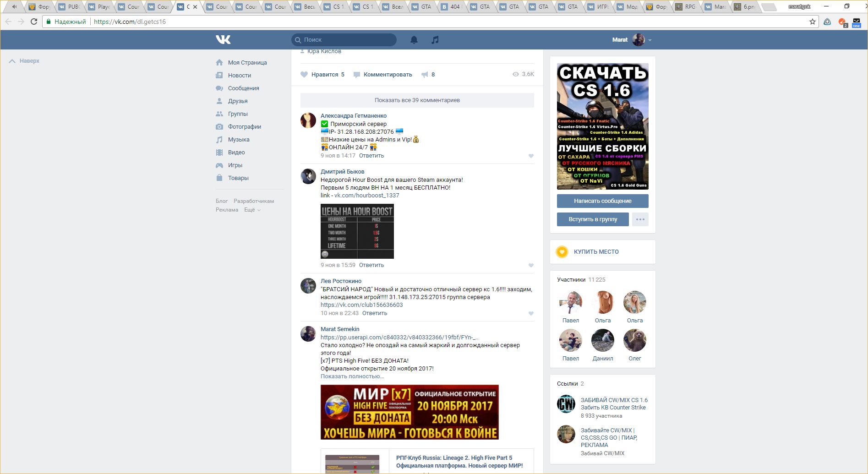The width and height of the screenshot is (868, 474).
Task: Switch to the RPG browser tab
Action: pos(686,7)
